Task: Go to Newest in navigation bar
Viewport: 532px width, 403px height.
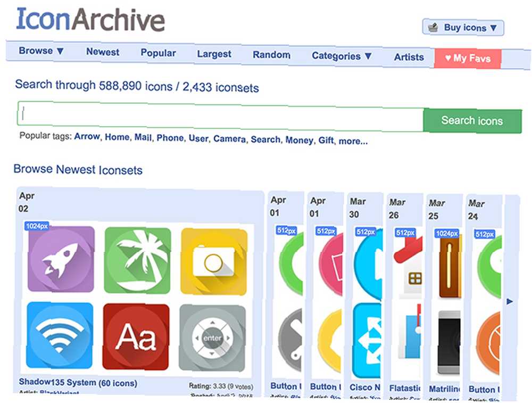Action: tap(103, 52)
